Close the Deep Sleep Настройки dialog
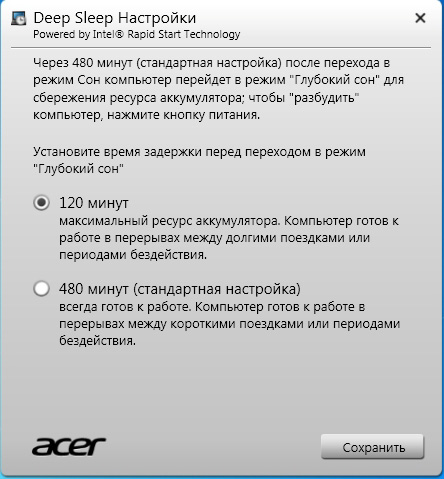The image size is (444, 479). click(420, 18)
